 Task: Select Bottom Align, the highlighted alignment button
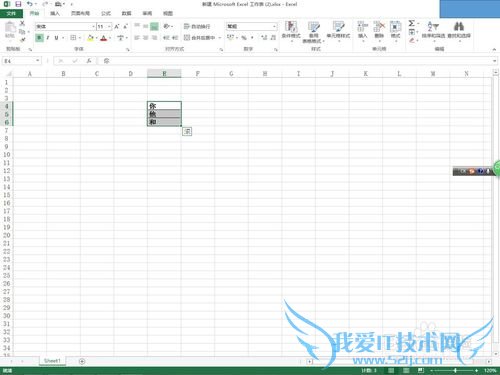154,26
